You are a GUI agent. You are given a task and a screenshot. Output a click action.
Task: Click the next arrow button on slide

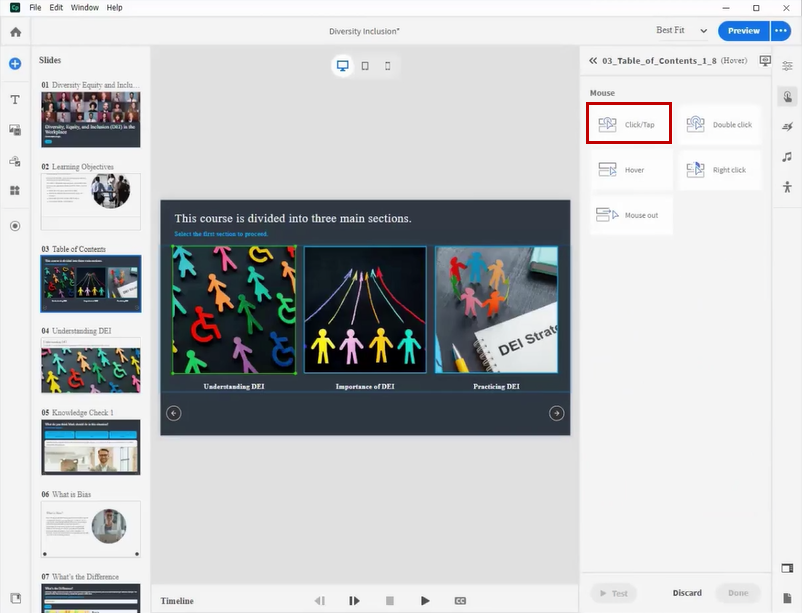(556, 413)
